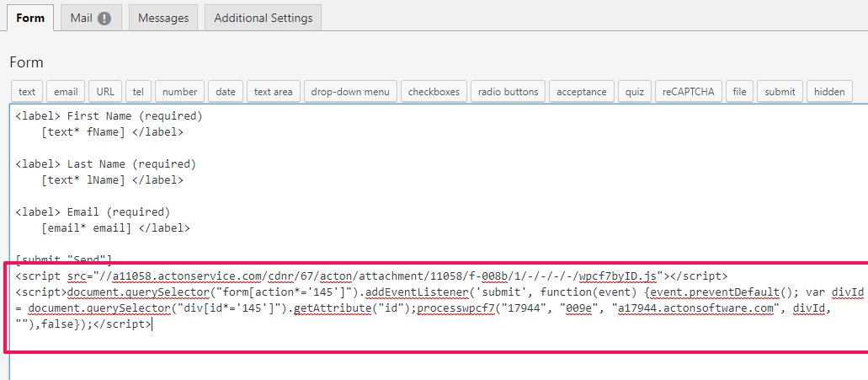Screen dimensions: 868x380
Task: Click the 'Form' section heading
Action: point(27,62)
